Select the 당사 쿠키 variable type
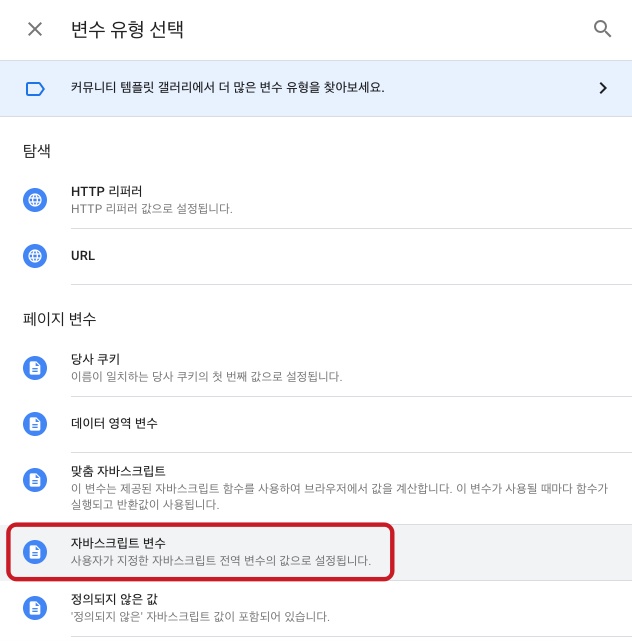This screenshot has width=632, height=641. pos(316,368)
